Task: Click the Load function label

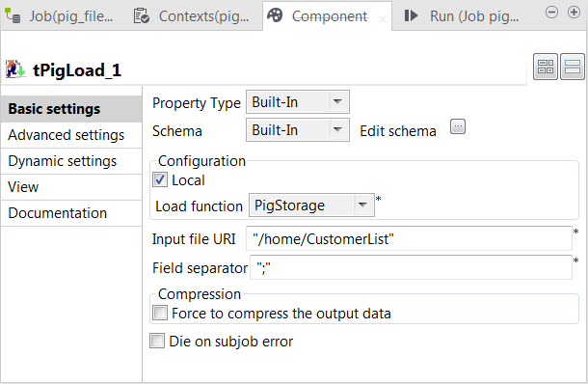Action: click(x=199, y=206)
